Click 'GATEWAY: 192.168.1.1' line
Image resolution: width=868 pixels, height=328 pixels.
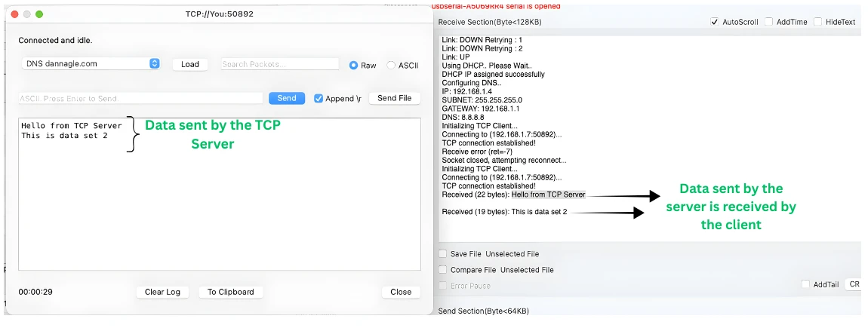coord(481,109)
